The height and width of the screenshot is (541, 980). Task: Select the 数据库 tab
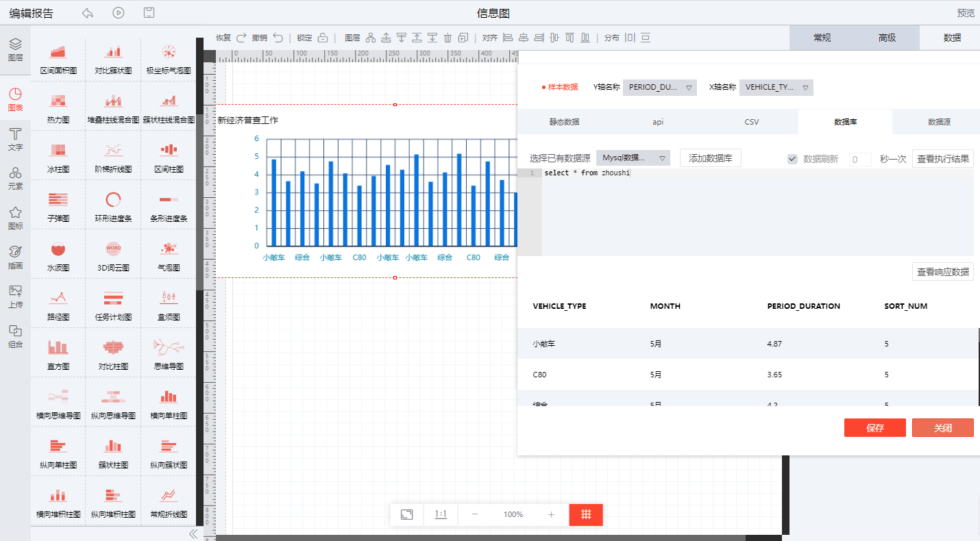846,121
